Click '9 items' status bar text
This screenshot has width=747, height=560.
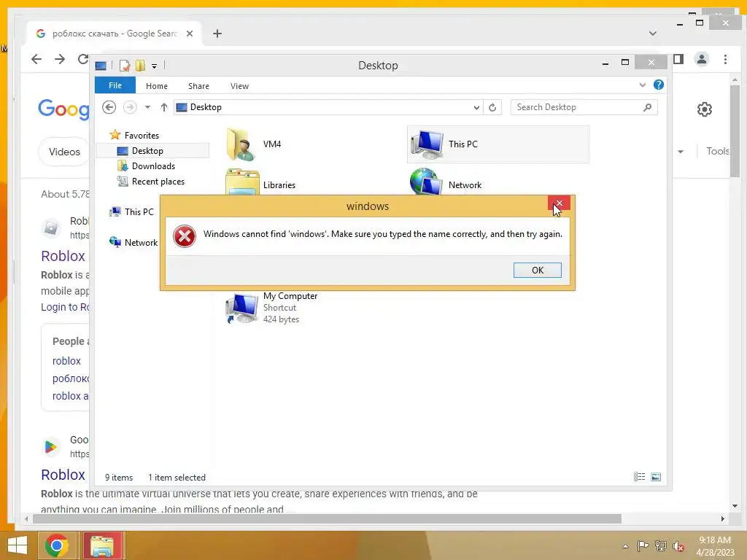pyautogui.click(x=119, y=477)
